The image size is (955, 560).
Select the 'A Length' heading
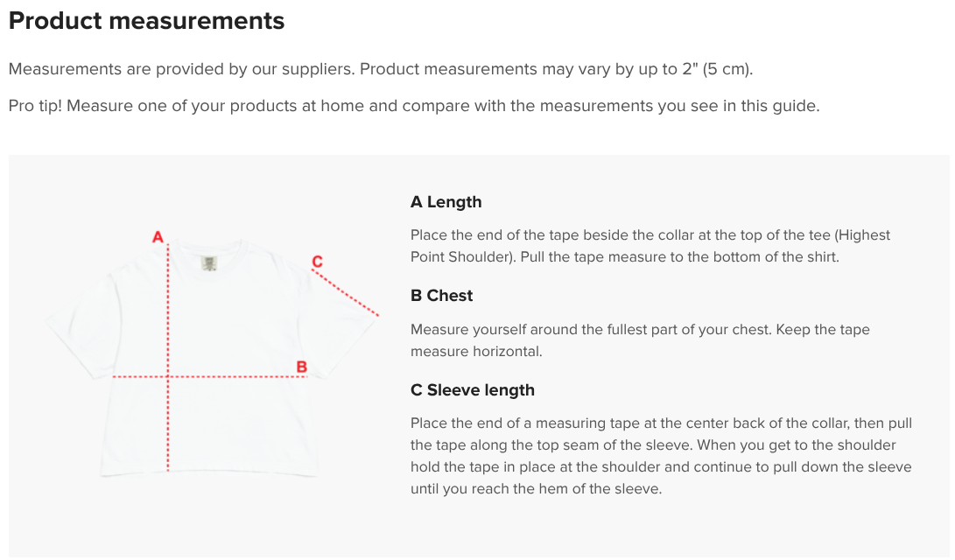446,202
